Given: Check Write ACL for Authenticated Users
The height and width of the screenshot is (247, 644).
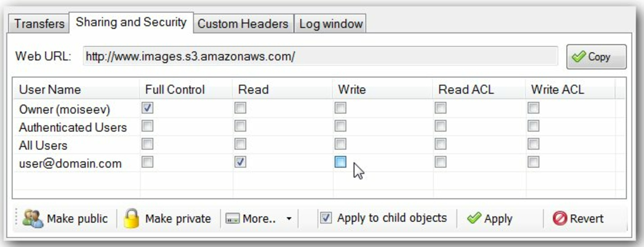Looking at the screenshot, I should [x=533, y=126].
